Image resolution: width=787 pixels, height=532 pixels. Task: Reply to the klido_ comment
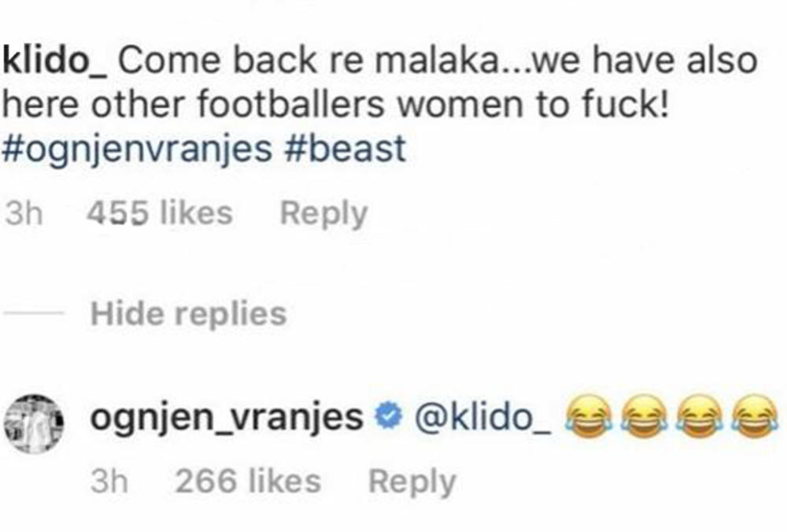click(x=323, y=214)
